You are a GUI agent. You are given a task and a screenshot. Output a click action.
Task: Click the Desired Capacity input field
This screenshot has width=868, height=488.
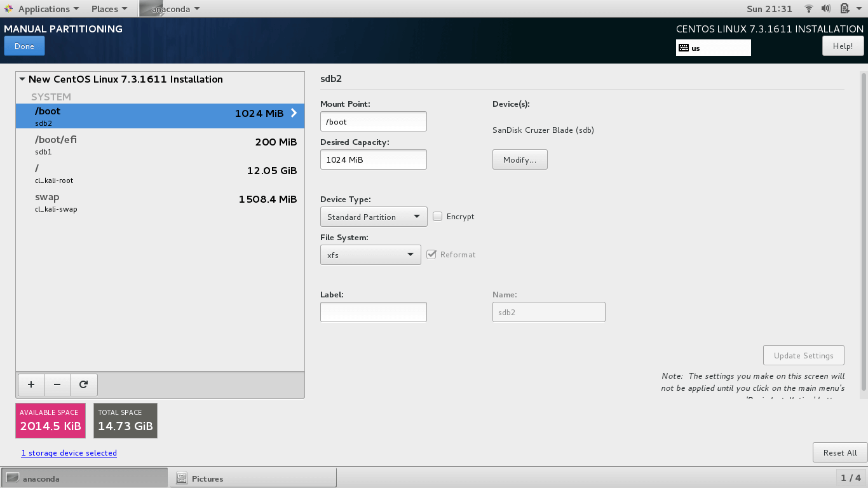(374, 159)
